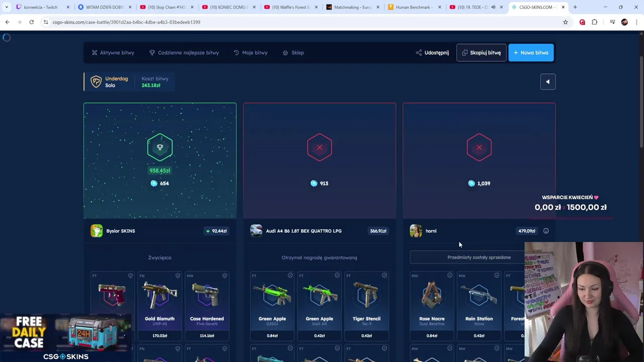
Task: Switch to Human Benchmark browser tab
Action: [x=415, y=7]
